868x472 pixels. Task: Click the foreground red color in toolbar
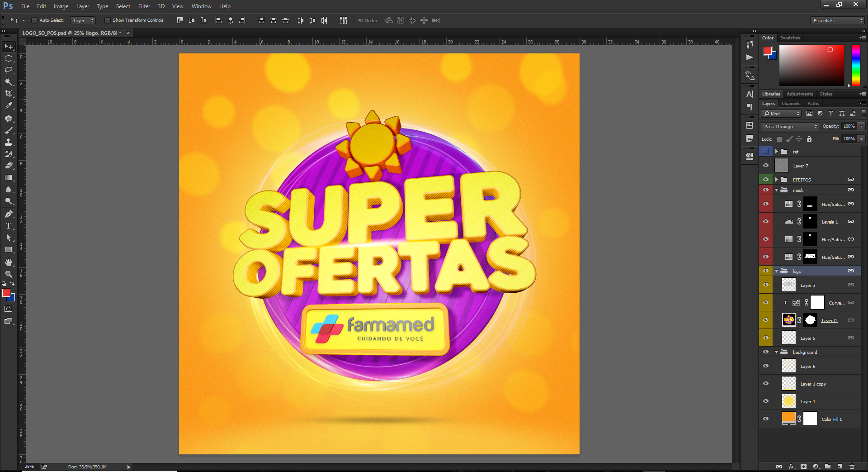coord(6,293)
